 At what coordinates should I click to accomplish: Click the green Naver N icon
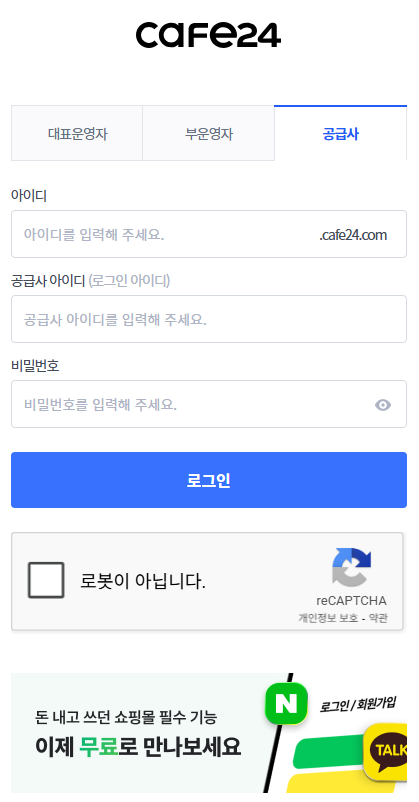286,704
